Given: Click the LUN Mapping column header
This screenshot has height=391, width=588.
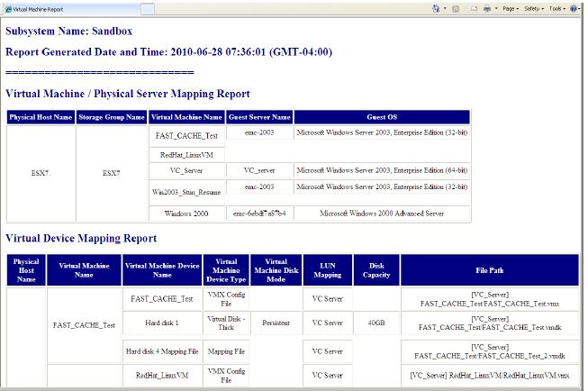Looking at the screenshot, I should 328,270.
